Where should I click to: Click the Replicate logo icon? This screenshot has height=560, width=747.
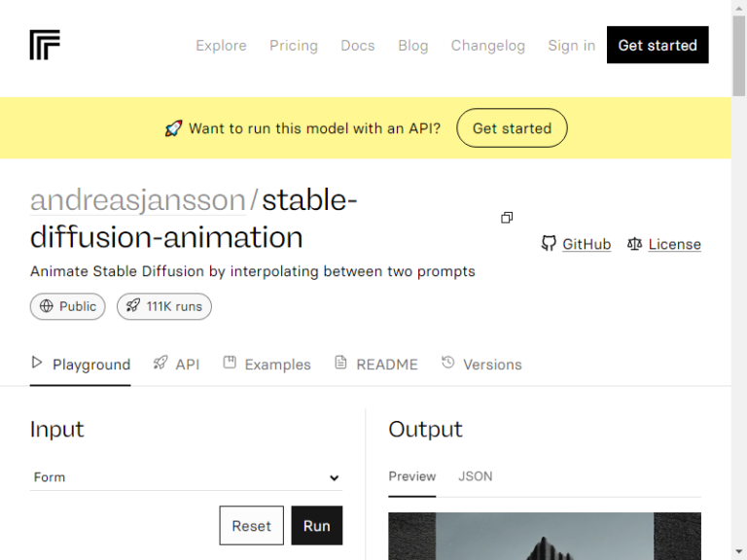pos(45,45)
